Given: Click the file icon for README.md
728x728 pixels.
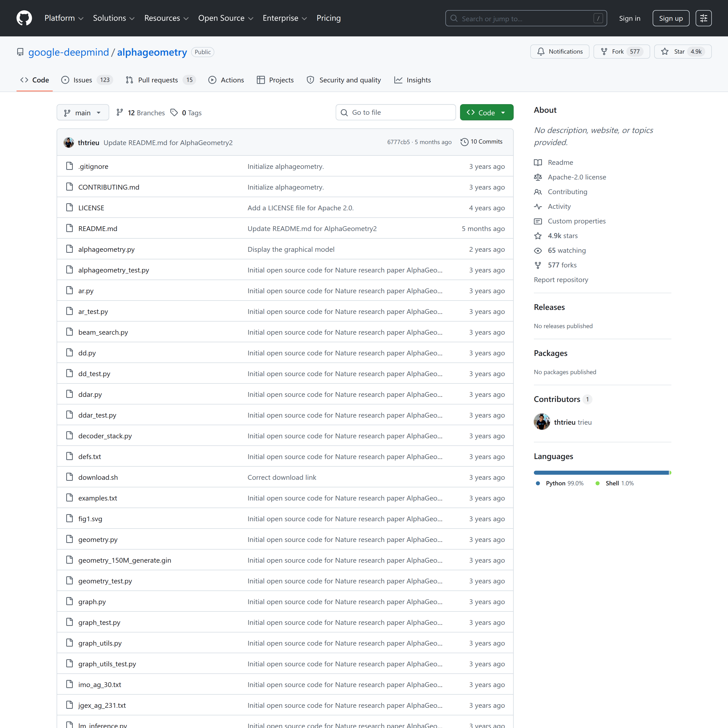Looking at the screenshot, I should click(69, 228).
